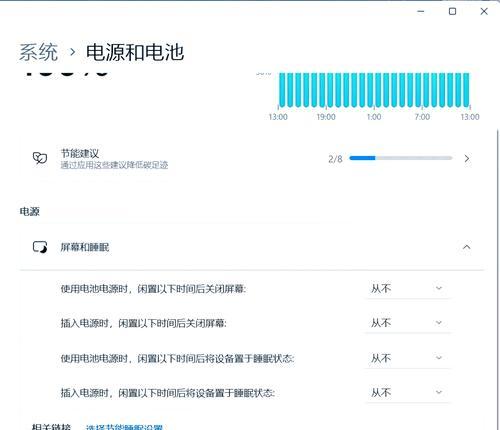This screenshot has width=500, height=430.
Task: Click the battery level bar chart
Action: click(374, 90)
